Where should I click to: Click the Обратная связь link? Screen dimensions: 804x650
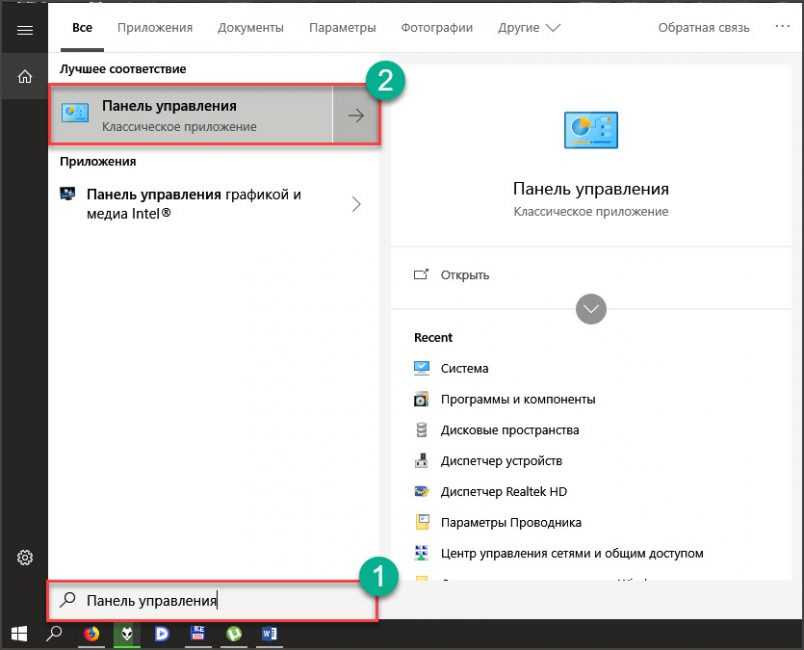(703, 28)
